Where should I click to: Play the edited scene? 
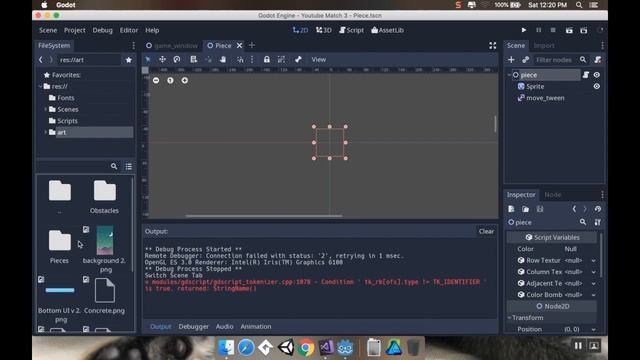569,30
